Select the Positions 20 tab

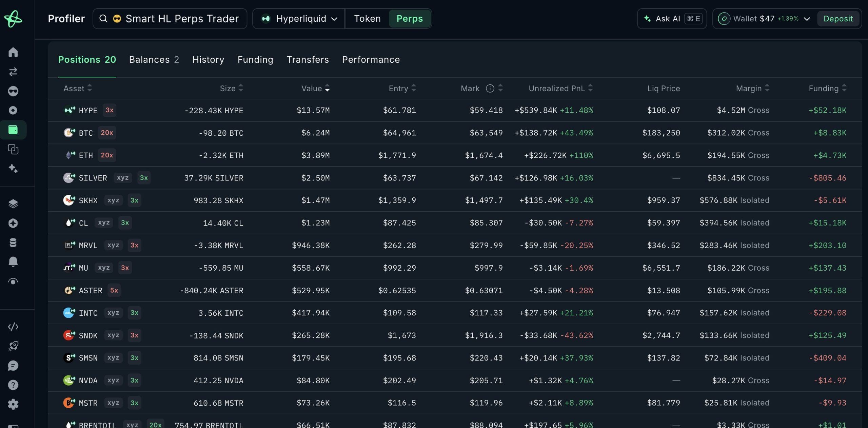point(87,60)
